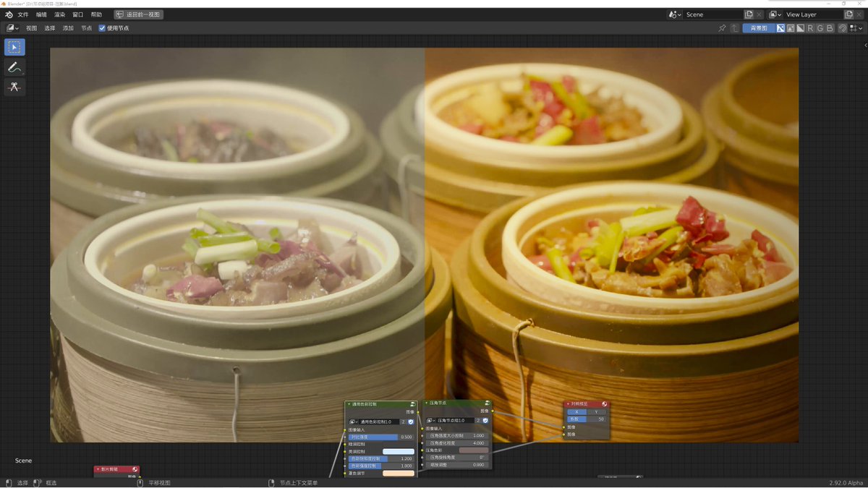Open the editor type selector icon
Screen dimensions: 868x488
tap(12, 28)
